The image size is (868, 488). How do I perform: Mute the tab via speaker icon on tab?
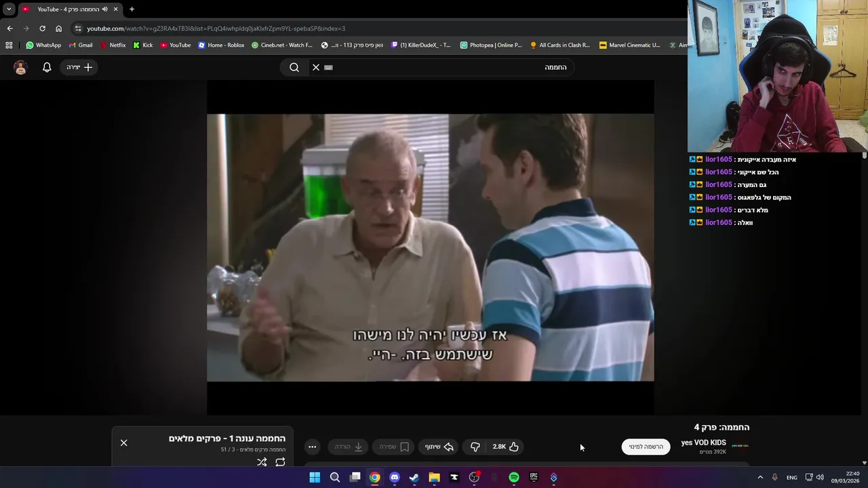point(104,9)
